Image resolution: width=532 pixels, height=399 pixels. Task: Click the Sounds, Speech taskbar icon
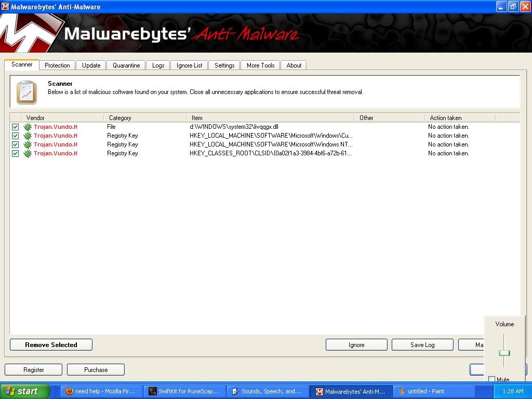point(235,391)
